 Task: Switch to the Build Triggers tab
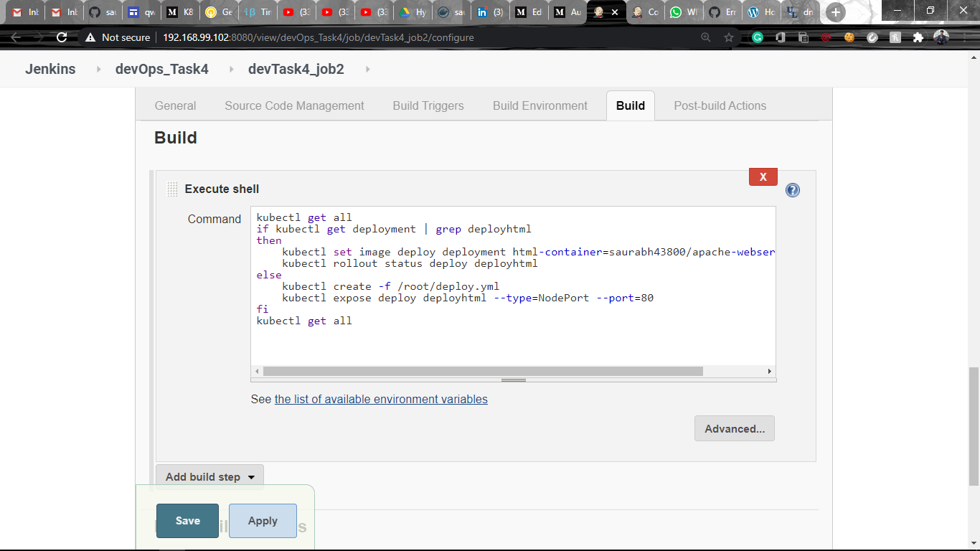pyautogui.click(x=428, y=105)
